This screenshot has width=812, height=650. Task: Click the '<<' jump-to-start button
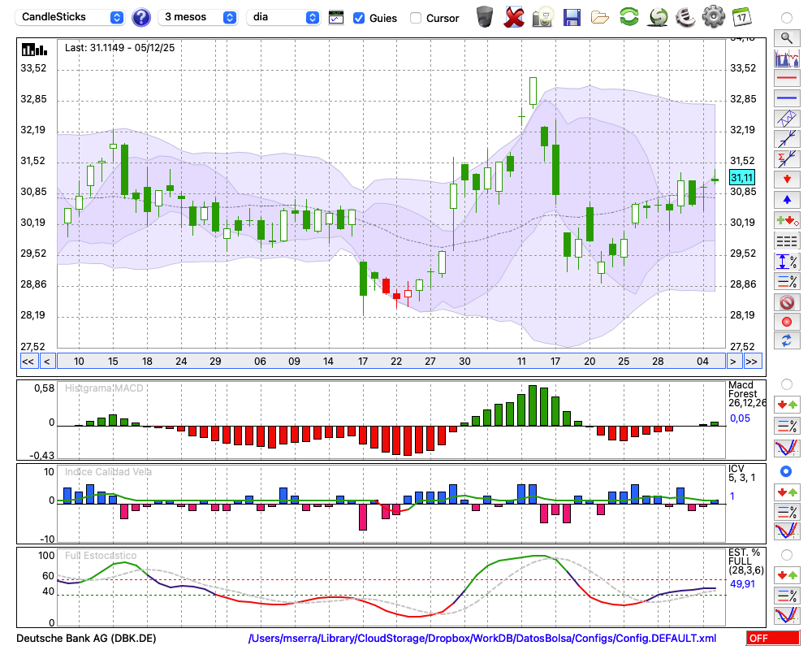point(28,362)
